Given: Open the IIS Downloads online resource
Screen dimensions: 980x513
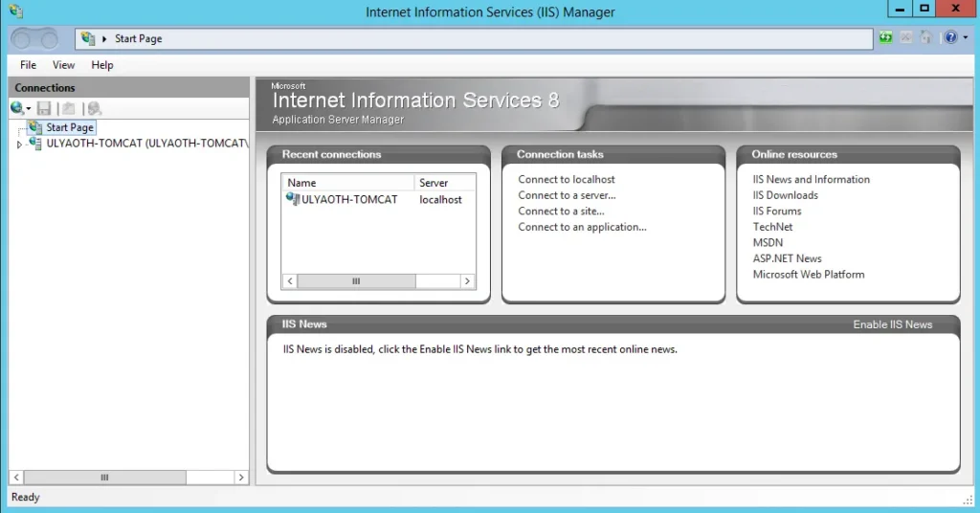Looking at the screenshot, I should point(785,195).
